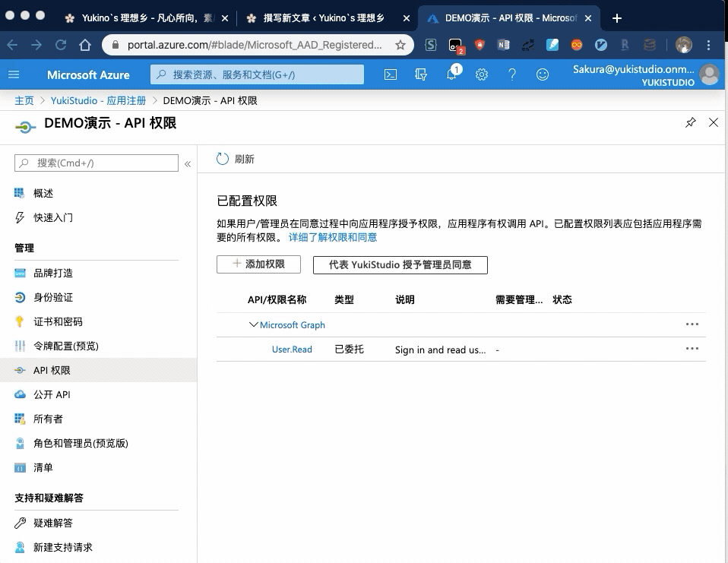Viewport: 728px width, 563px height.
Task: Click the browser address bar URL
Action: [255, 45]
